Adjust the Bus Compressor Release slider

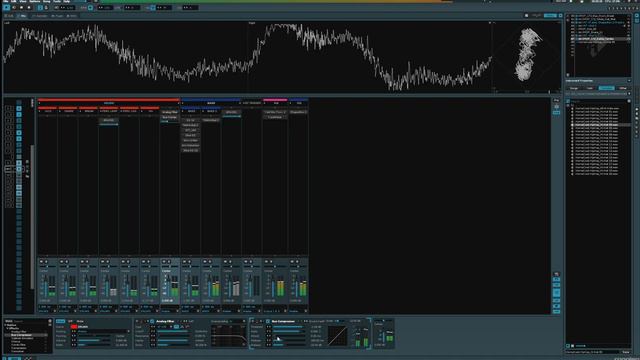tap(290, 340)
